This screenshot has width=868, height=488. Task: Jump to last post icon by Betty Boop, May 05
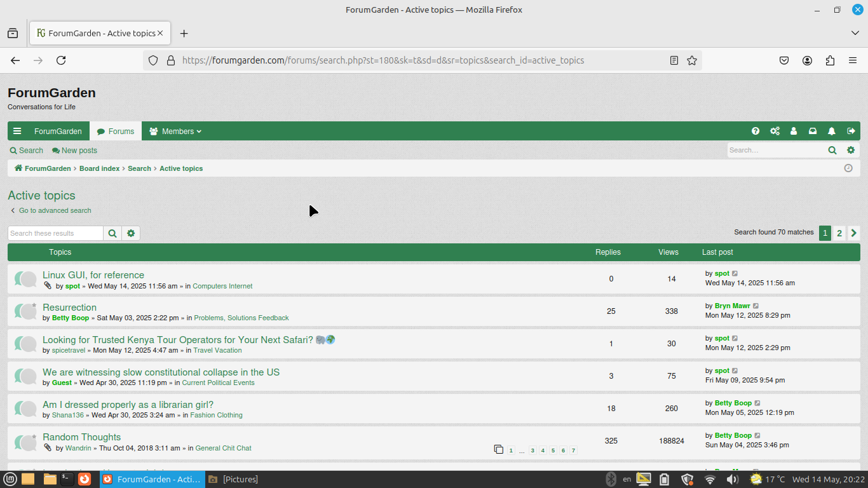(757, 403)
